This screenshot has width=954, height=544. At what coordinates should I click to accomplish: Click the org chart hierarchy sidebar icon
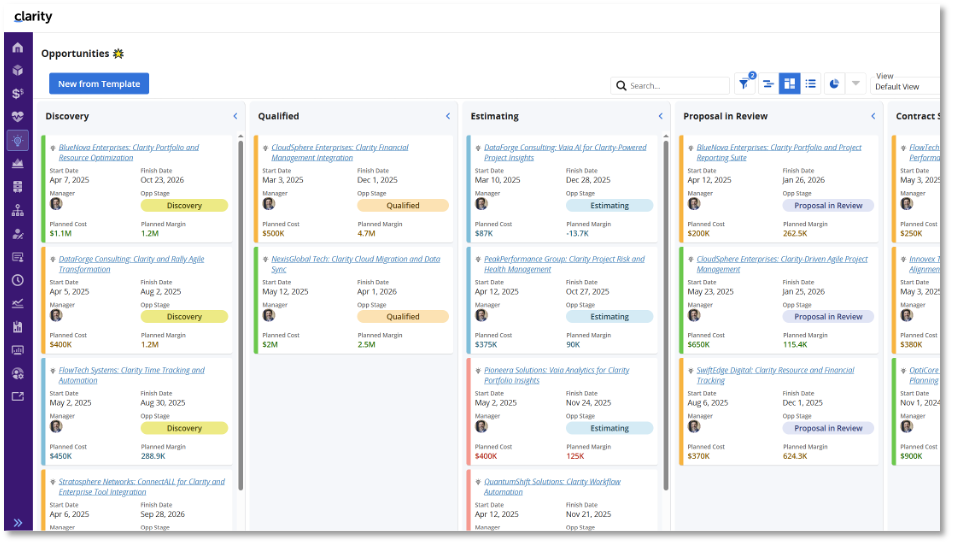tap(17, 210)
